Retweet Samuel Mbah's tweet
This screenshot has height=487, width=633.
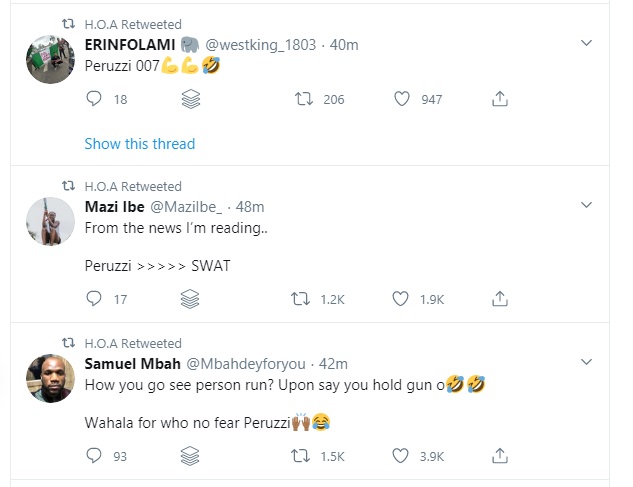click(x=299, y=455)
